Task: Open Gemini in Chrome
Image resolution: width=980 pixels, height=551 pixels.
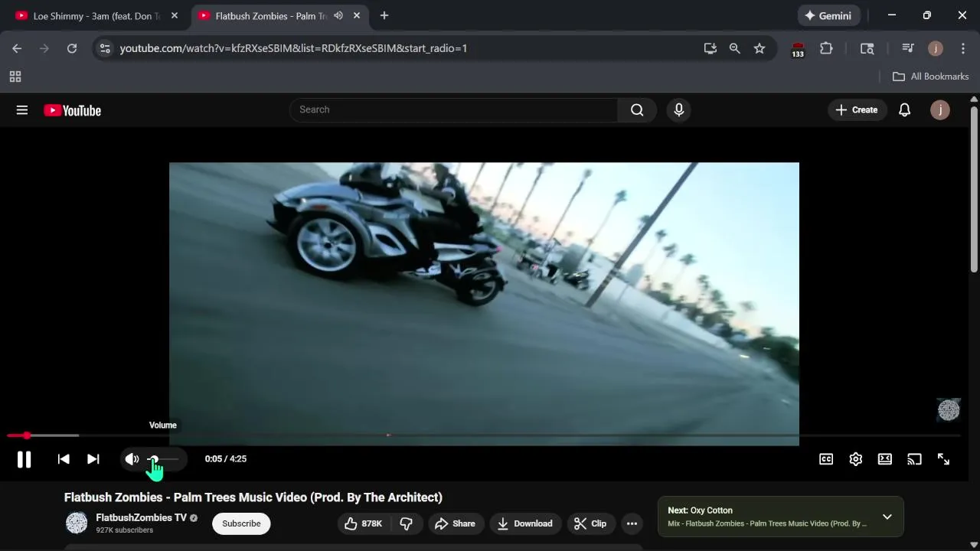Action: coord(828,15)
